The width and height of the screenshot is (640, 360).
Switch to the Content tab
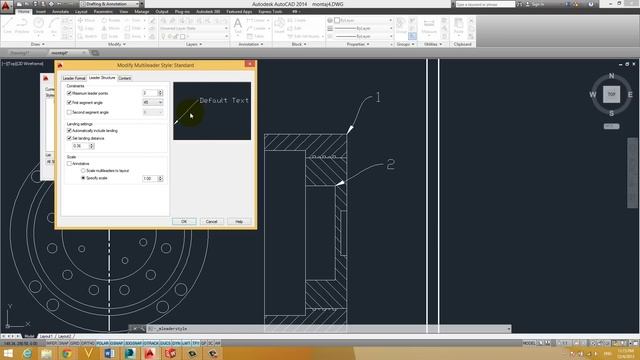[125, 78]
